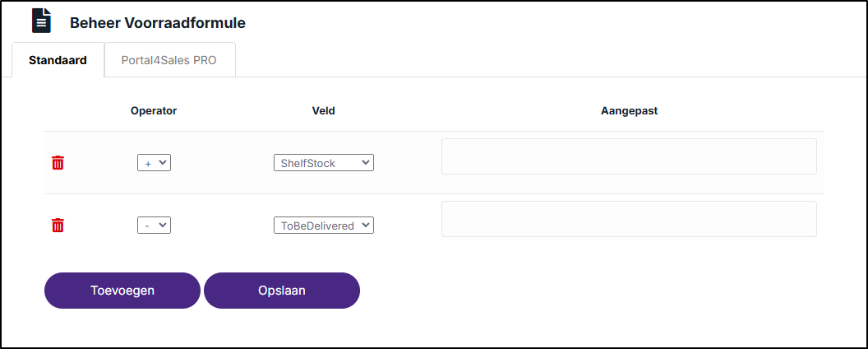Delete the ToBeDelivered row with trash icon

pos(58,226)
